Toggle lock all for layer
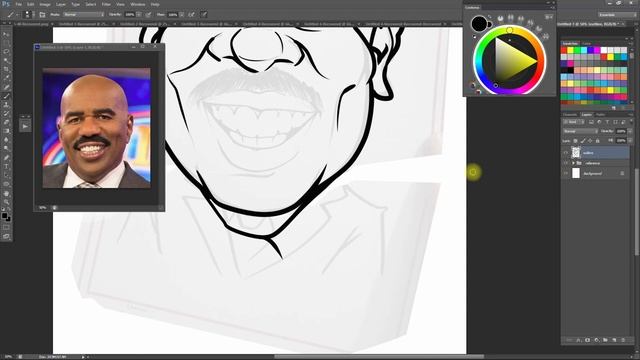 click(598, 141)
